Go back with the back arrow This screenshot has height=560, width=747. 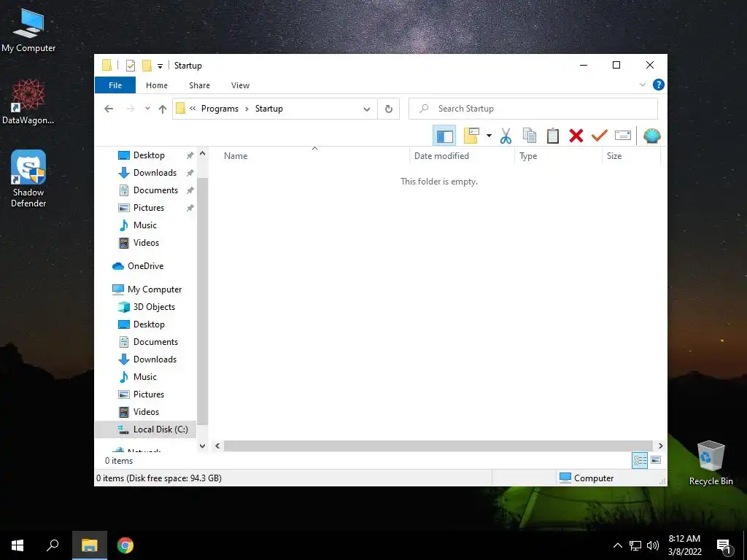[109, 109]
